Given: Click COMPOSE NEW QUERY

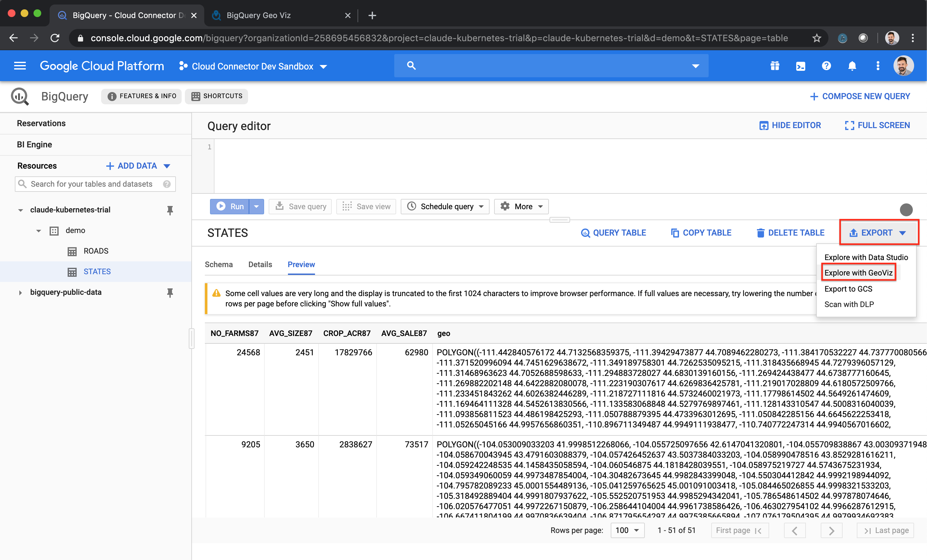Looking at the screenshot, I should (x=860, y=96).
